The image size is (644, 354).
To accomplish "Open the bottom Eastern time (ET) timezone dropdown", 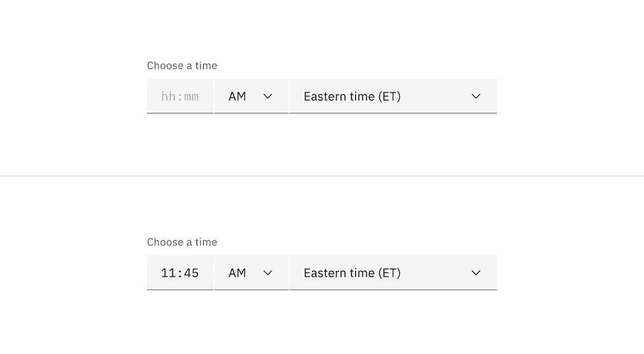I will (x=391, y=272).
